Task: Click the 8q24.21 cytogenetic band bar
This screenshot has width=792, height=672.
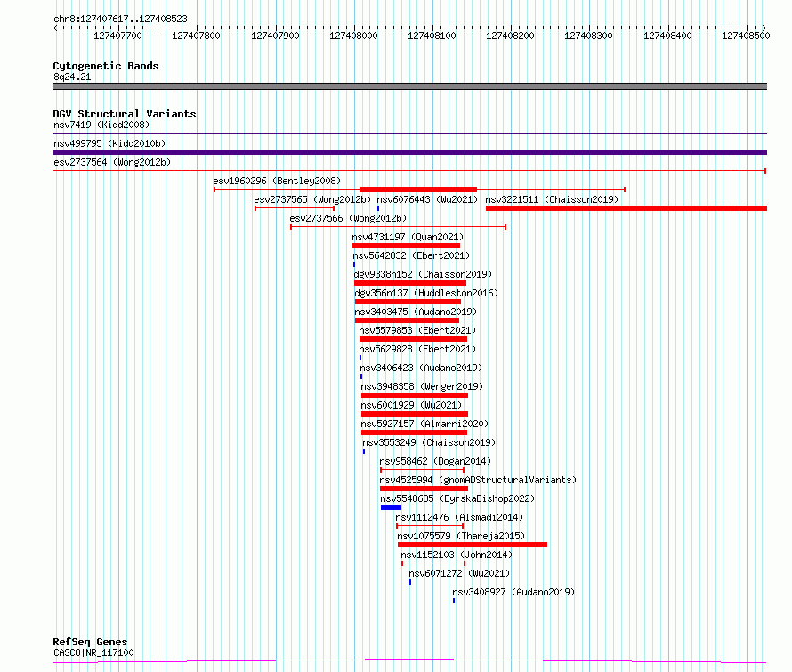Action: tap(409, 86)
